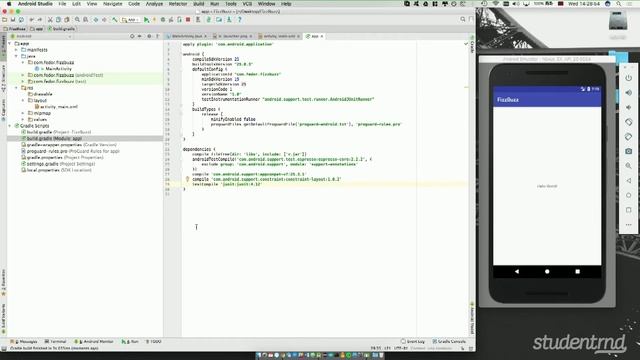Click the emulator side panel overview square

point(629,210)
